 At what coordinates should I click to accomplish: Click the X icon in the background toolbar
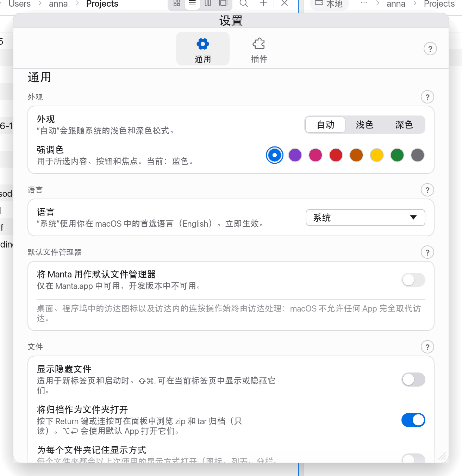tap(285, 4)
